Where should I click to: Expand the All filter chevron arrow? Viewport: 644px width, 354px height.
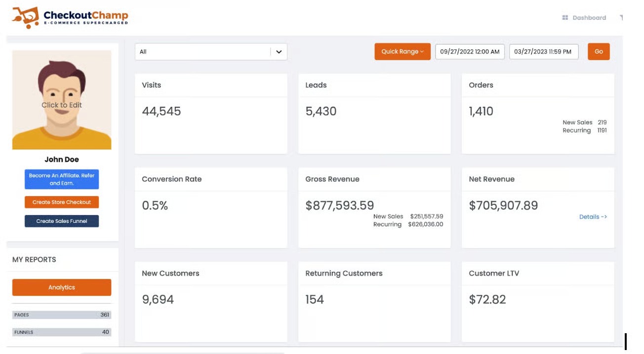pos(279,52)
